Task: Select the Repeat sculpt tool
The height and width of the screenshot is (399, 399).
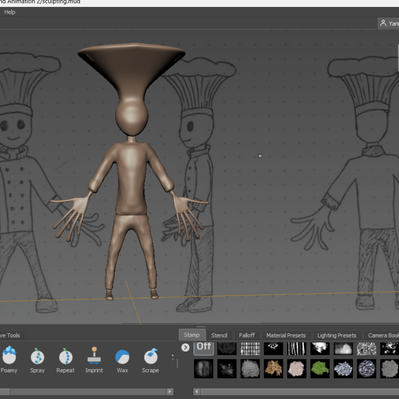Action: pos(65,360)
